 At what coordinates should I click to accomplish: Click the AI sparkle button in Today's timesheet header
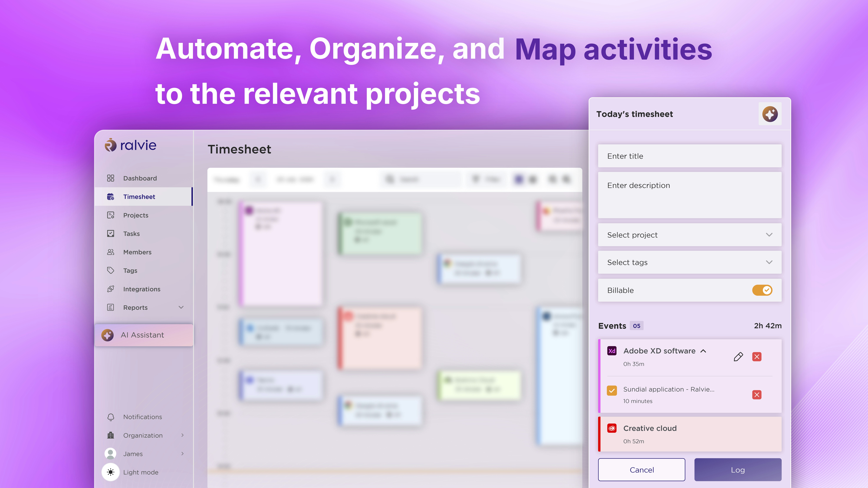(770, 114)
